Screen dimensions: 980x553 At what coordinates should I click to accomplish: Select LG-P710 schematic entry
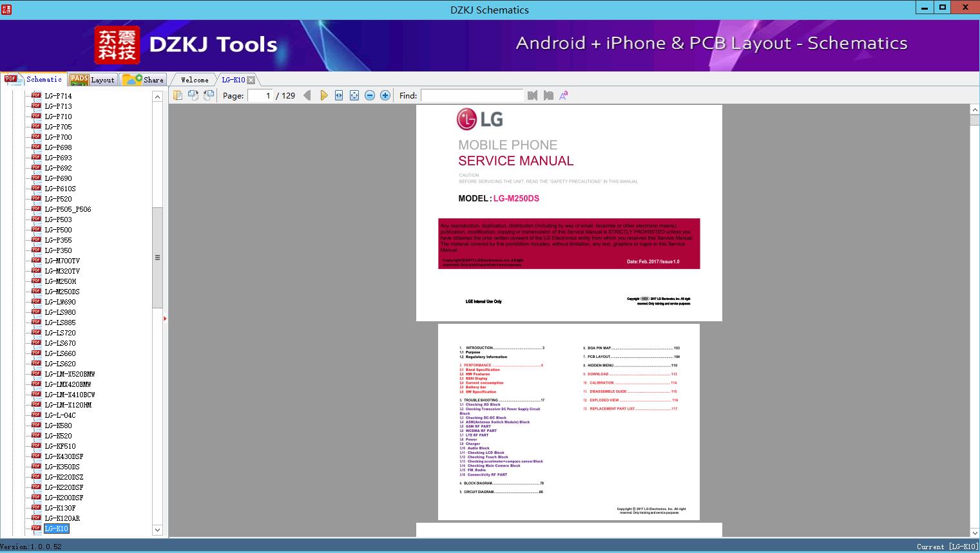pos(58,117)
